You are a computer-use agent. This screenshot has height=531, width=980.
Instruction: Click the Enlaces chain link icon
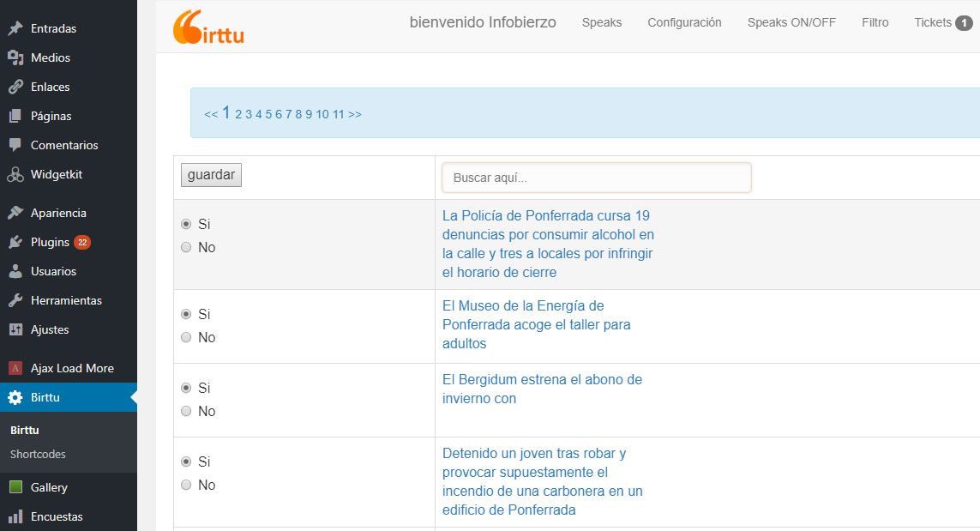[x=15, y=87]
